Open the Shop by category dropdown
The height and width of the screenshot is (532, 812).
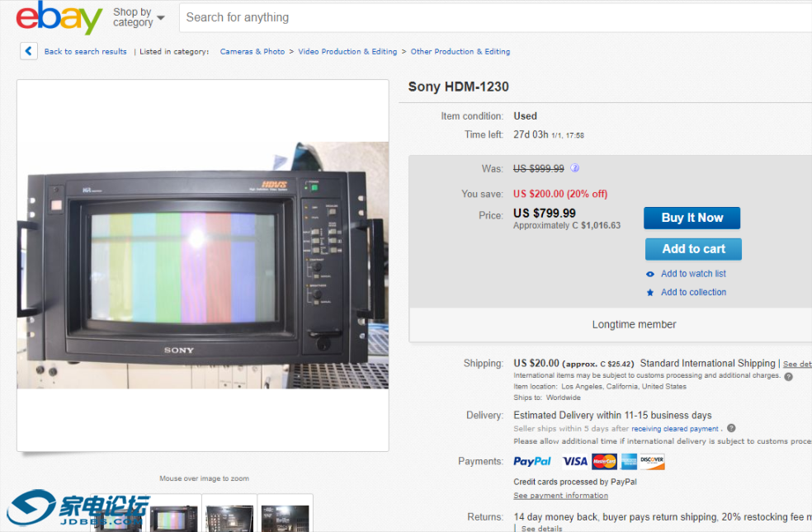(x=139, y=17)
